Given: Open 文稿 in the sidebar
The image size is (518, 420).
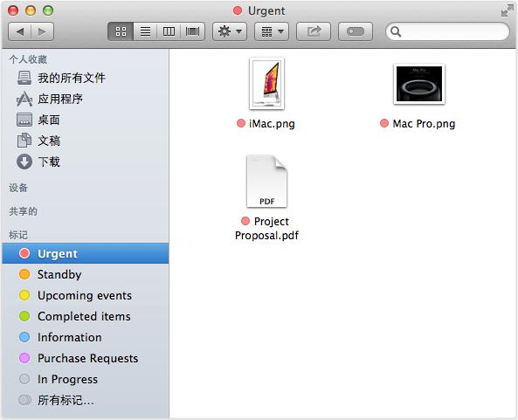Looking at the screenshot, I should [x=86, y=141].
